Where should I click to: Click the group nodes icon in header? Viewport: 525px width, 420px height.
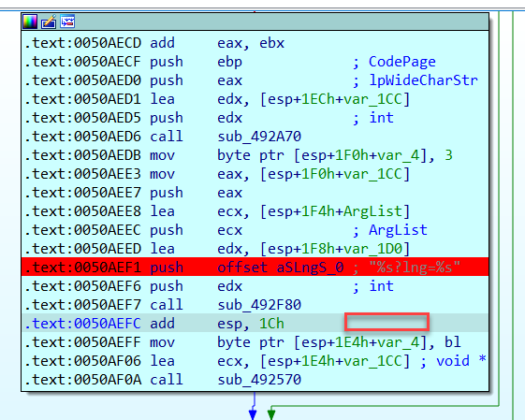coord(67,22)
